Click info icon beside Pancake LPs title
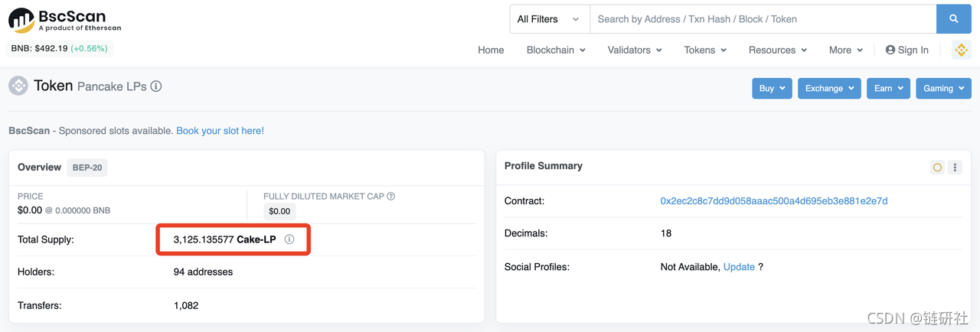Viewport: 980px width, 332px height. pyautogui.click(x=156, y=86)
